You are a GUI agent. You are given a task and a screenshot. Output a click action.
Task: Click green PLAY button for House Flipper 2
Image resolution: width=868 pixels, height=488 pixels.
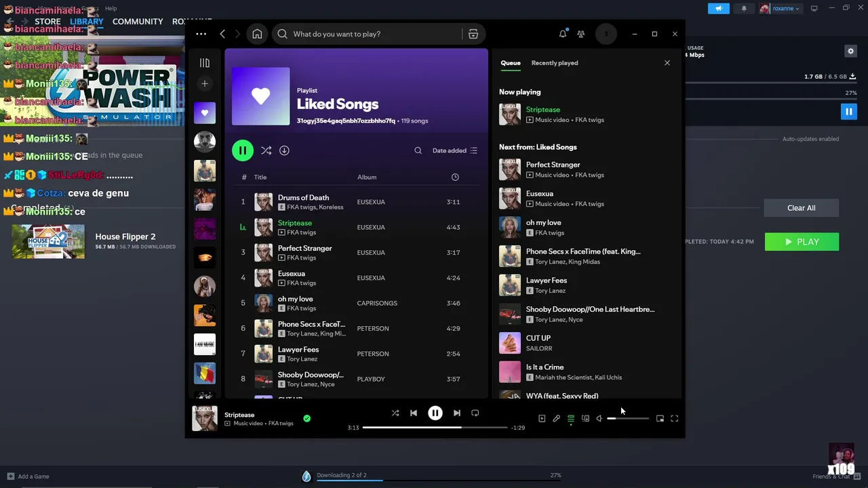click(802, 242)
